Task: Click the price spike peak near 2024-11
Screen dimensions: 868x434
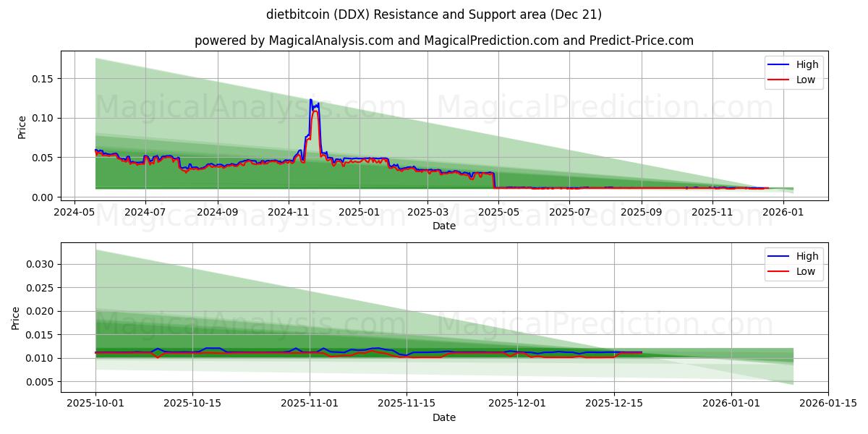Action: pos(310,100)
